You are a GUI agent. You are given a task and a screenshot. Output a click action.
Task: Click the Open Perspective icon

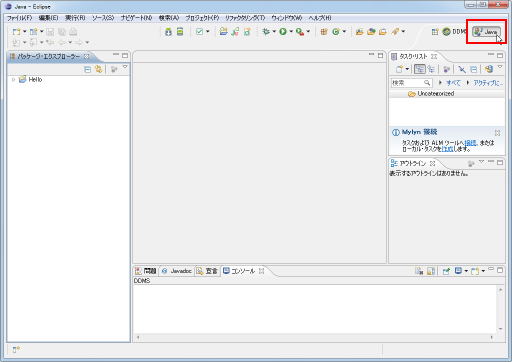(x=435, y=32)
